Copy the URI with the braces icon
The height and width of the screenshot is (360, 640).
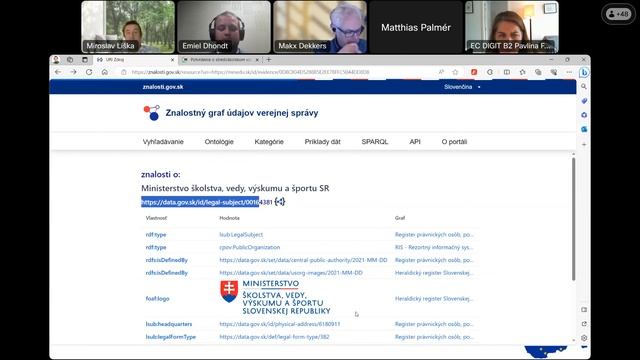280,202
